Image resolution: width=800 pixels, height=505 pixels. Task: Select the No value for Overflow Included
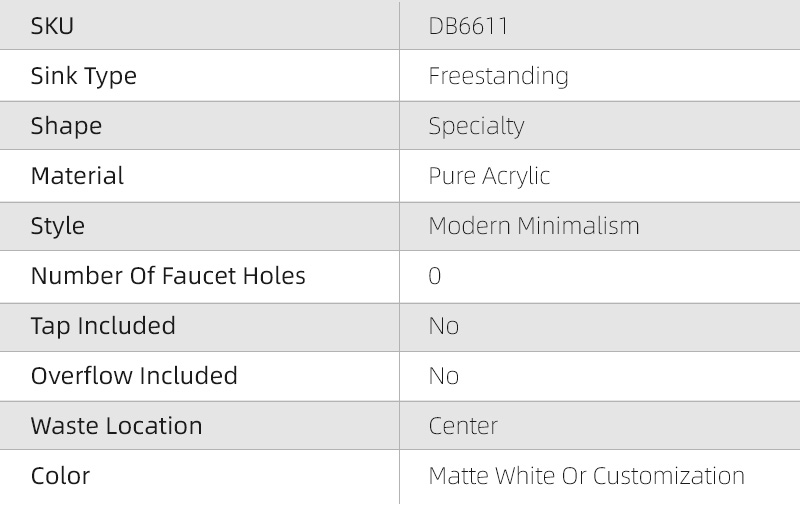click(444, 376)
